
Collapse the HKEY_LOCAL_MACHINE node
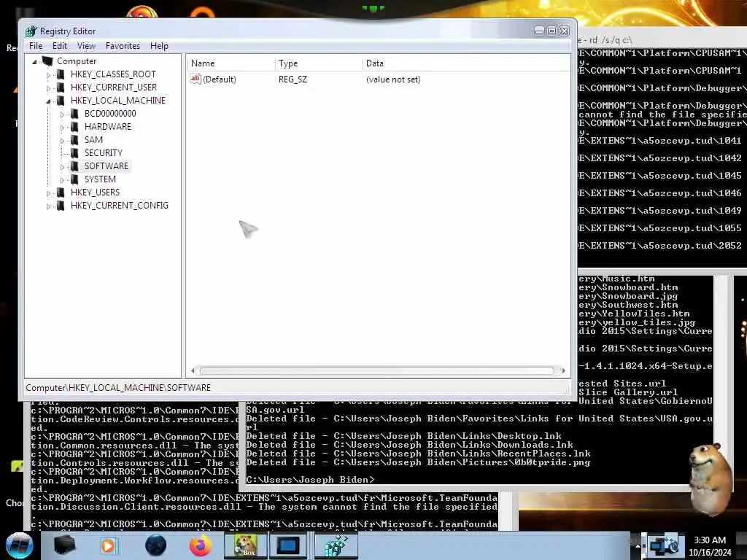[48, 101]
